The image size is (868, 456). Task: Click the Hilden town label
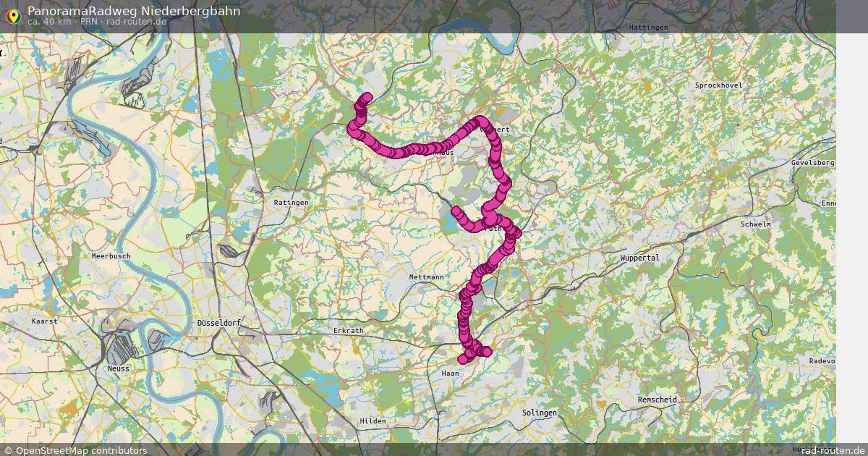(x=373, y=421)
